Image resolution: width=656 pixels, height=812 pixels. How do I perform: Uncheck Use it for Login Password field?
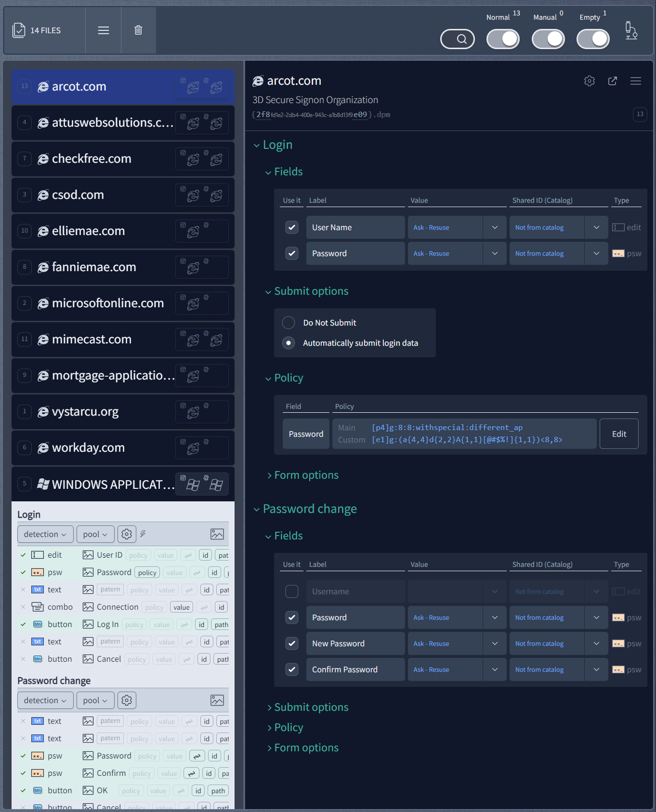point(292,253)
